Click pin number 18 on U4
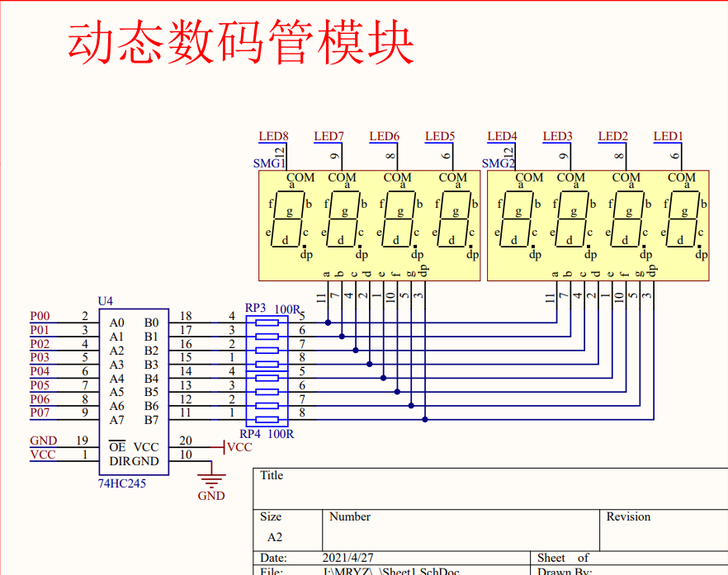This screenshot has height=575, width=728. 186,316
